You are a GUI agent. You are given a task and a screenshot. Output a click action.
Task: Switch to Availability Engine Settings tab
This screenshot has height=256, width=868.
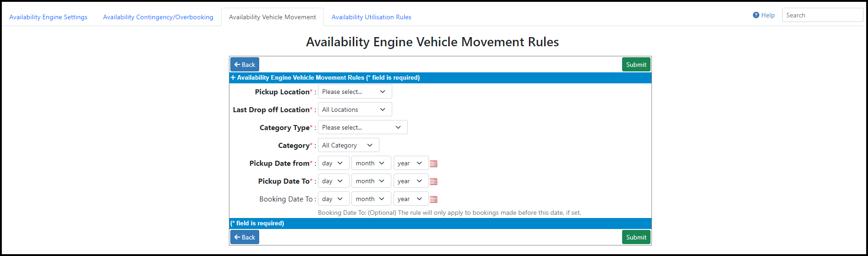point(48,17)
